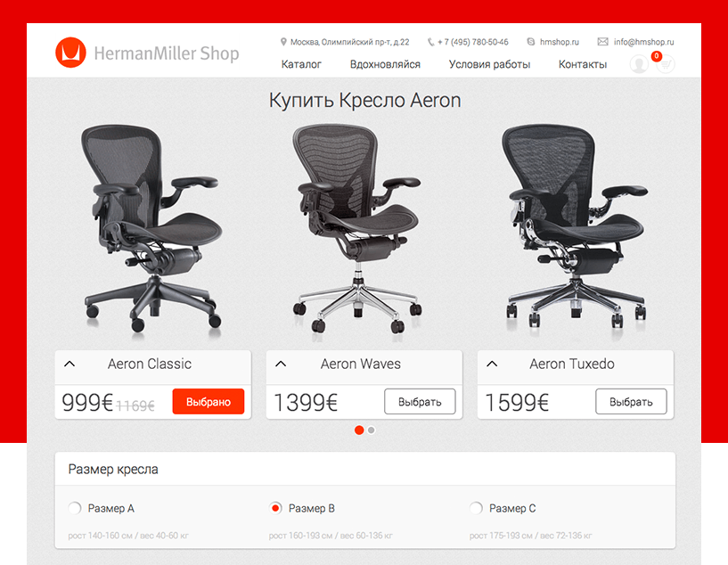
Task: Open the Контакты menu item
Action: tap(582, 64)
